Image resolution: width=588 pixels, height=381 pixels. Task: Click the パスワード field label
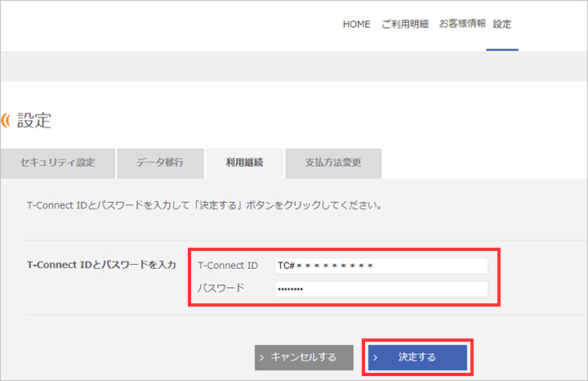click(x=221, y=289)
